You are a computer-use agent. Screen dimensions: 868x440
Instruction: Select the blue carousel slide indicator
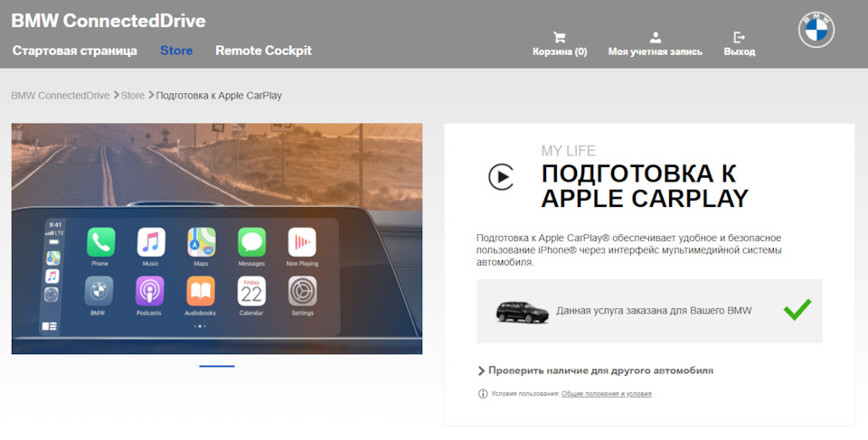[217, 366]
